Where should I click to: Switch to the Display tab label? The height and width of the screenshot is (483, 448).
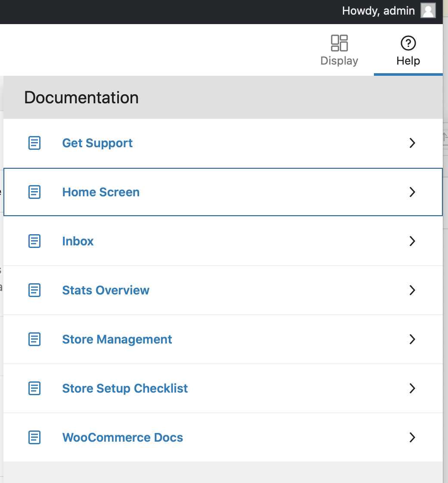pos(339,61)
